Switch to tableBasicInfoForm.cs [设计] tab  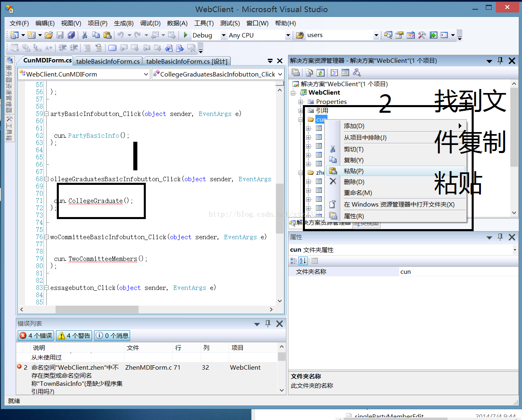(x=187, y=61)
